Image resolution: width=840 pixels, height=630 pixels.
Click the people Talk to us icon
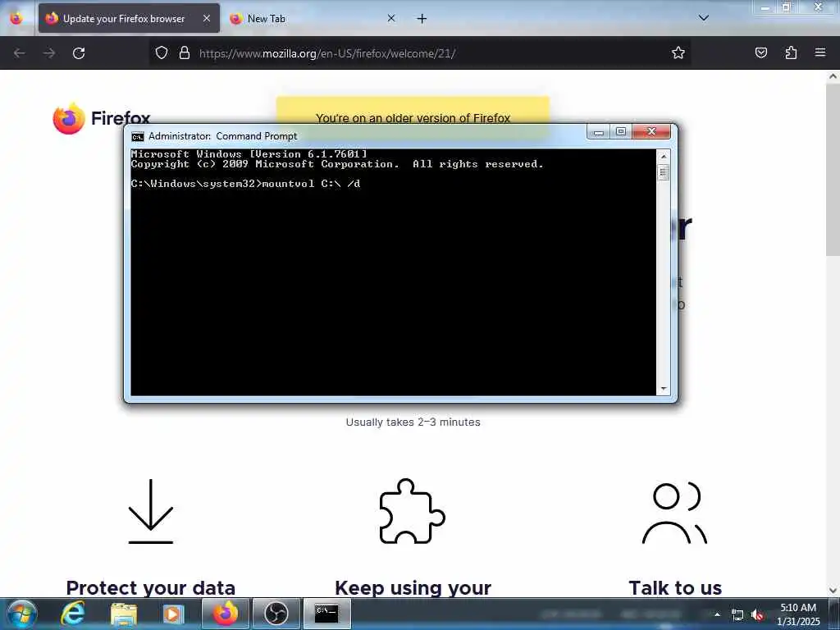tap(674, 514)
